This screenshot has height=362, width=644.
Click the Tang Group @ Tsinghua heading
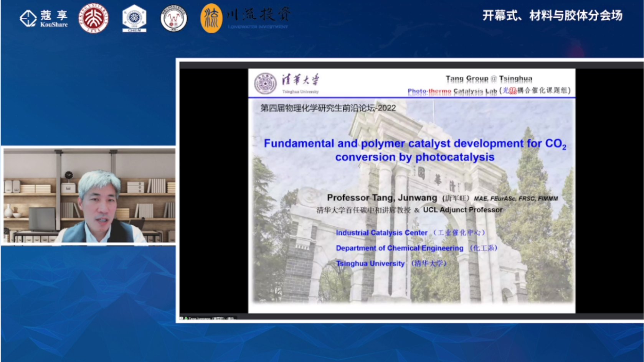(x=489, y=79)
